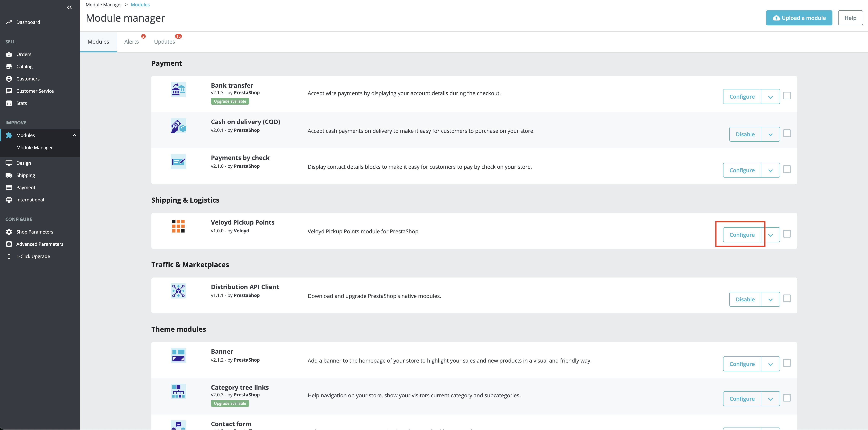
Task: Select the Modules tab
Action: [x=98, y=42]
